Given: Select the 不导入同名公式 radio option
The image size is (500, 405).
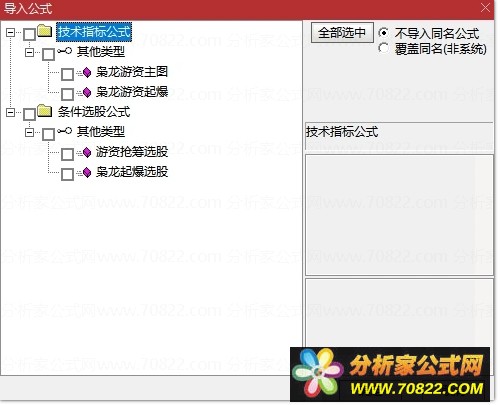Looking at the screenshot, I should pos(384,33).
